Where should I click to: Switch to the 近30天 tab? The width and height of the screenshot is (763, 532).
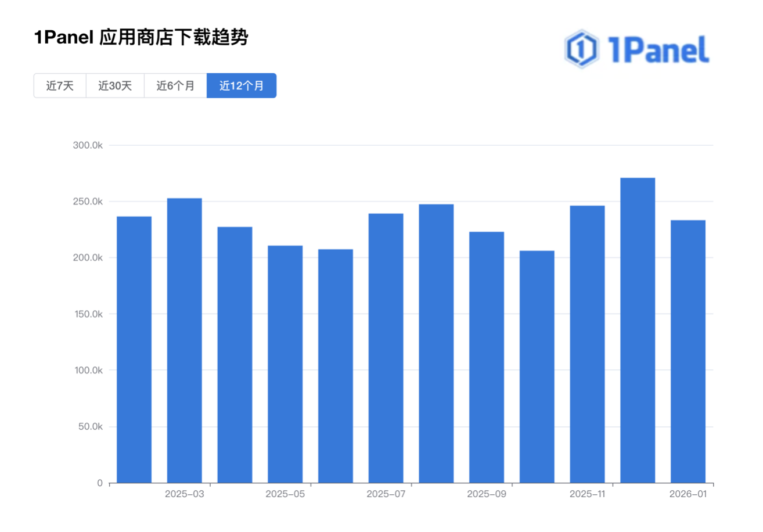point(115,86)
